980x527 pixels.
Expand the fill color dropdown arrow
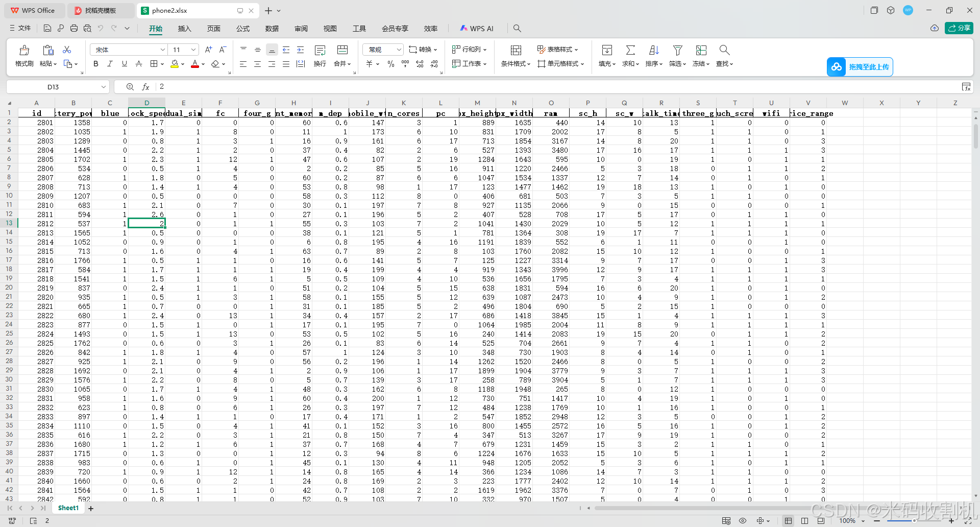[x=183, y=64]
